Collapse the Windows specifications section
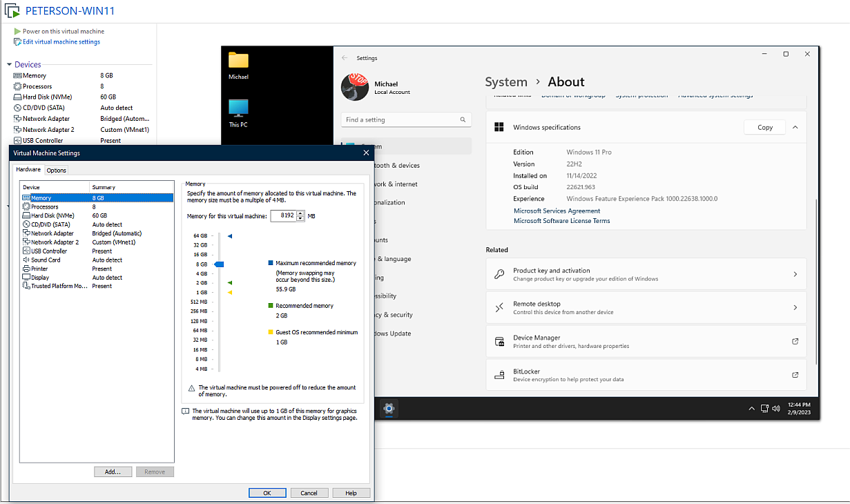Viewport: 850px width, 504px height. click(795, 128)
